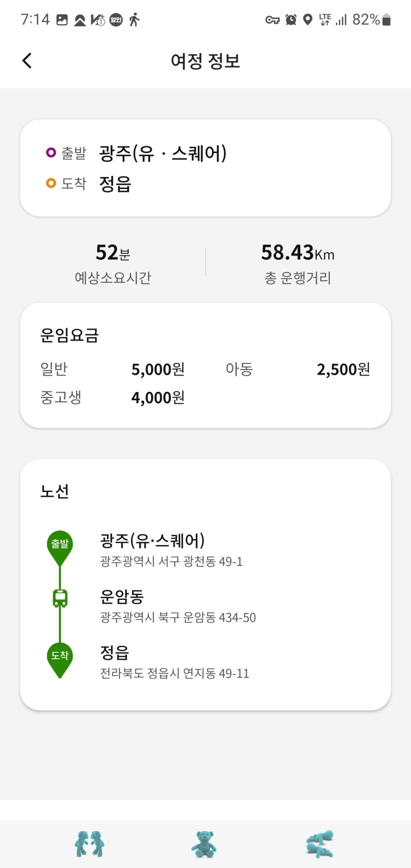Tap the green bus stop icon
Screen dimensions: 411x868
pos(60,598)
